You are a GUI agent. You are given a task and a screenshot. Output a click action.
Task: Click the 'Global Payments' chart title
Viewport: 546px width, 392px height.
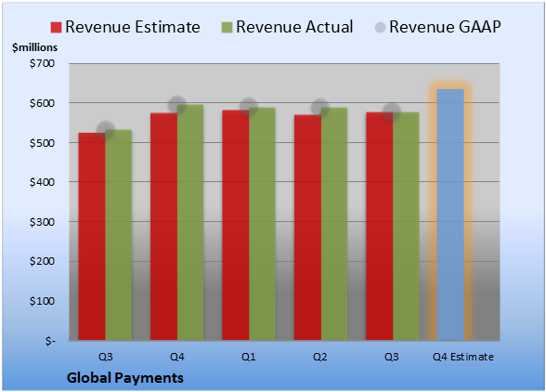(125, 378)
